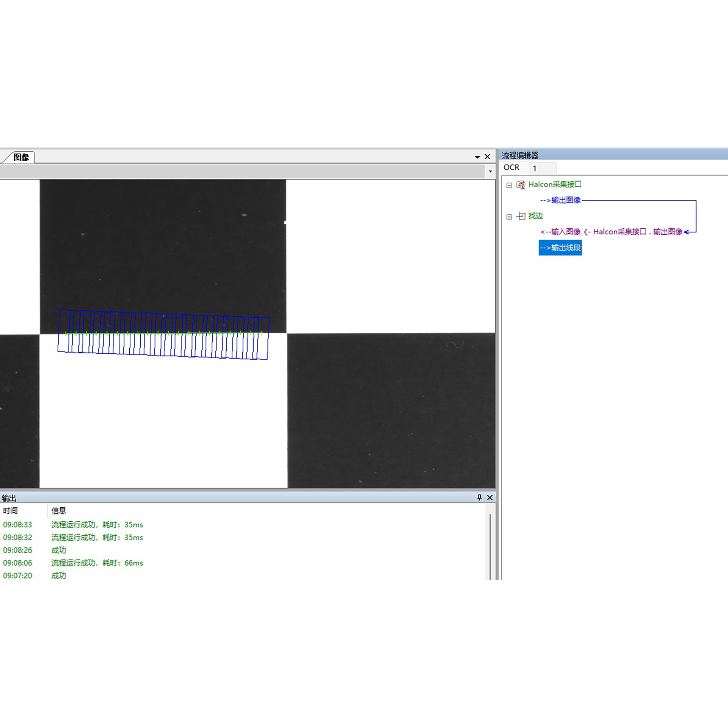
Task: Open the image panel dropdown arrow
Action: 477,157
